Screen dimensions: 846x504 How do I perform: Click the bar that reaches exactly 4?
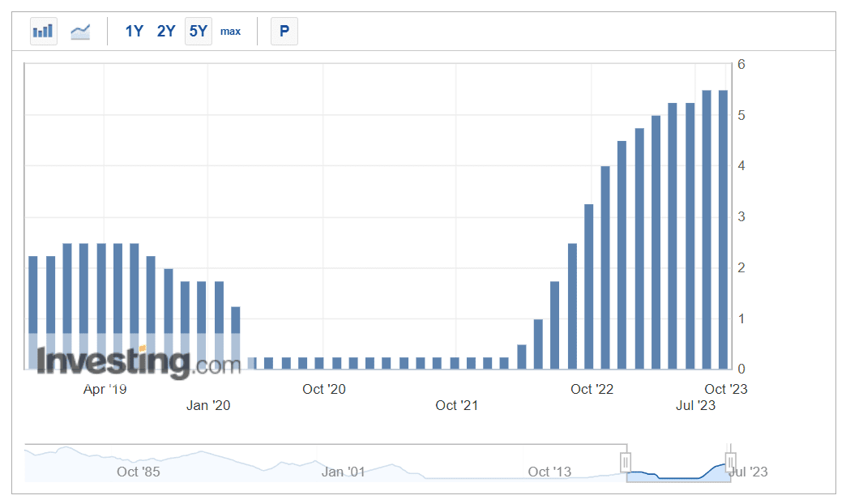click(x=605, y=267)
